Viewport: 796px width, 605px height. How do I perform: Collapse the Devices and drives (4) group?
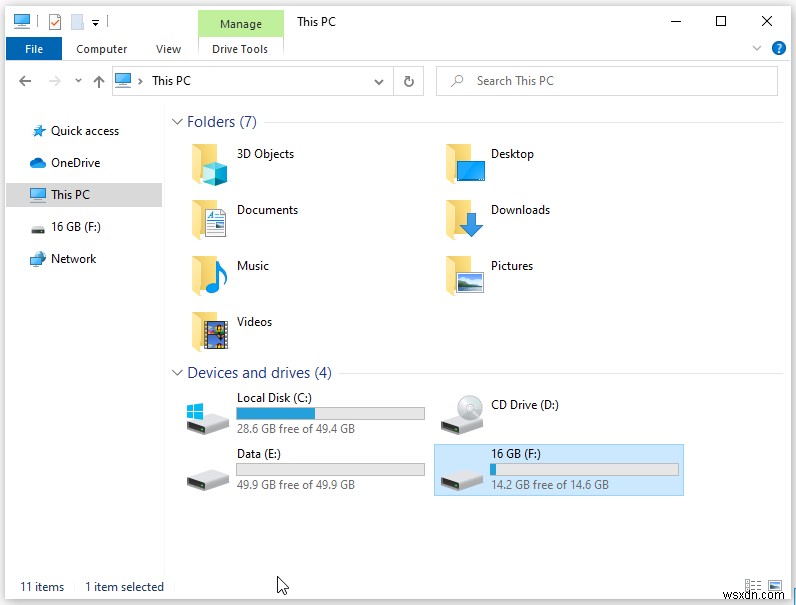177,373
